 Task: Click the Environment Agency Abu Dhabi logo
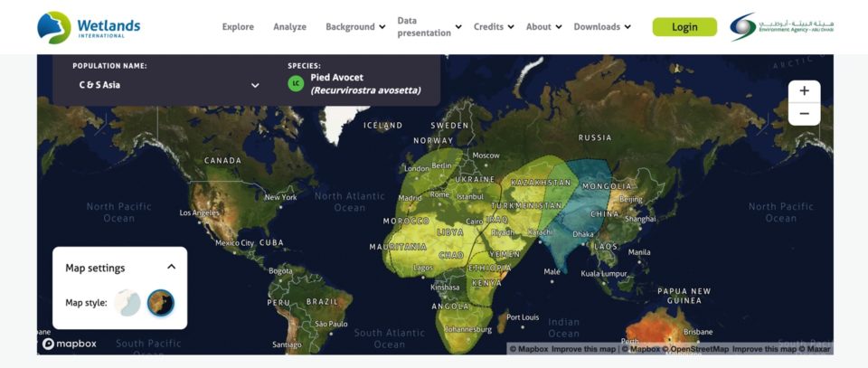pos(781,27)
